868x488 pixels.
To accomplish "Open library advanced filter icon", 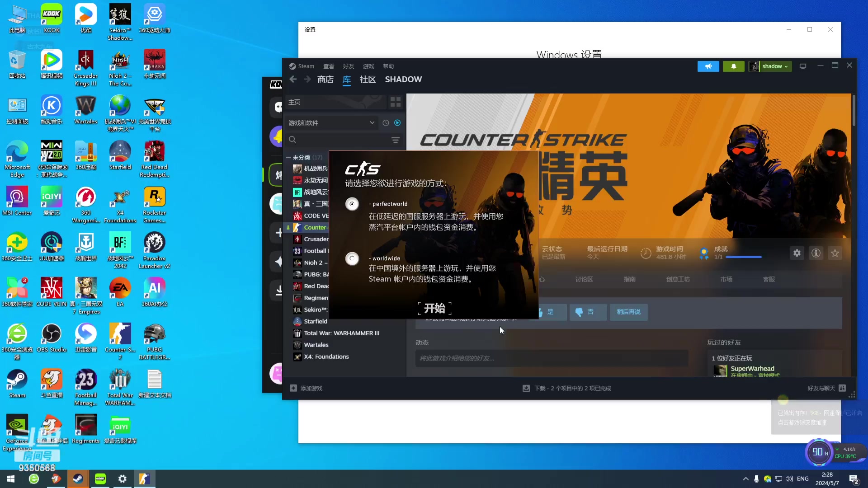I will (x=396, y=140).
